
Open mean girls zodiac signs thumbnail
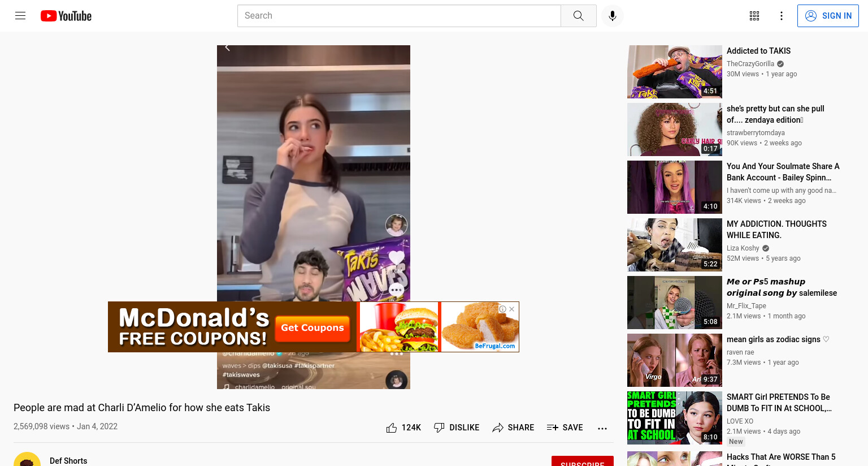coord(675,360)
